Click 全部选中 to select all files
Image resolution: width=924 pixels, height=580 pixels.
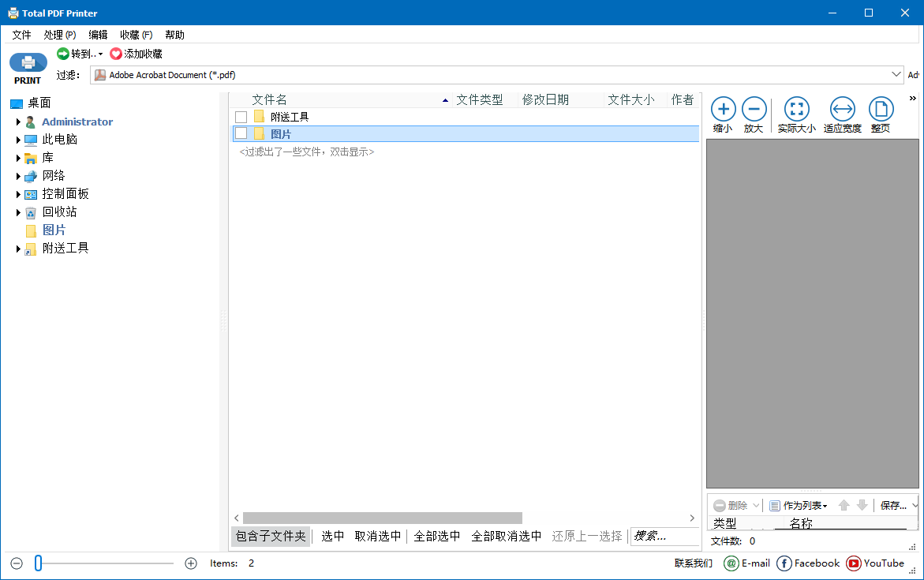pos(436,535)
